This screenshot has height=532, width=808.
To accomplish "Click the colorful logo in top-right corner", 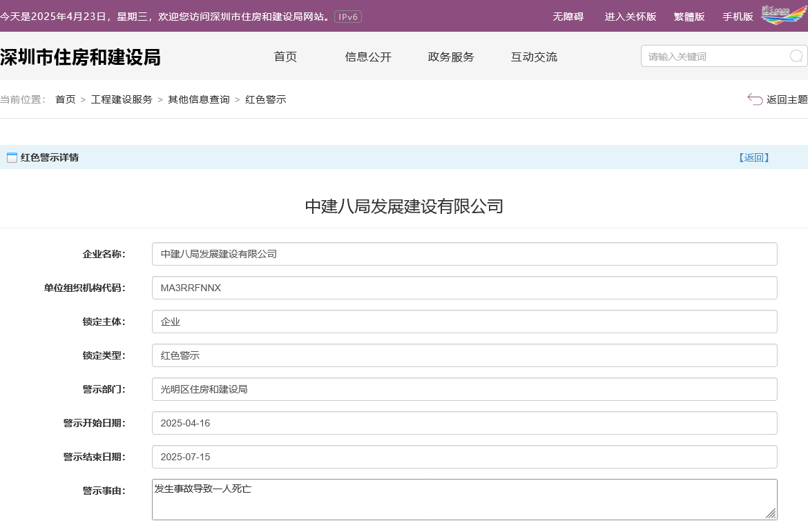I will click(784, 15).
